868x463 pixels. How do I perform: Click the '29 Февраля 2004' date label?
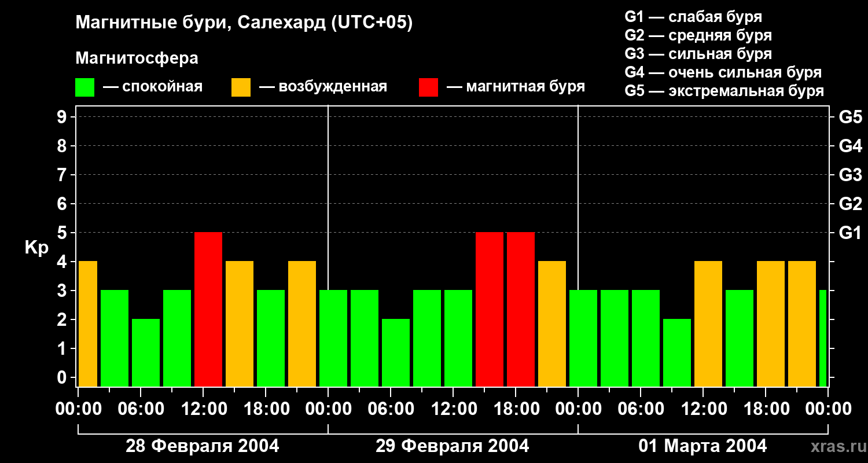(453, 446)
